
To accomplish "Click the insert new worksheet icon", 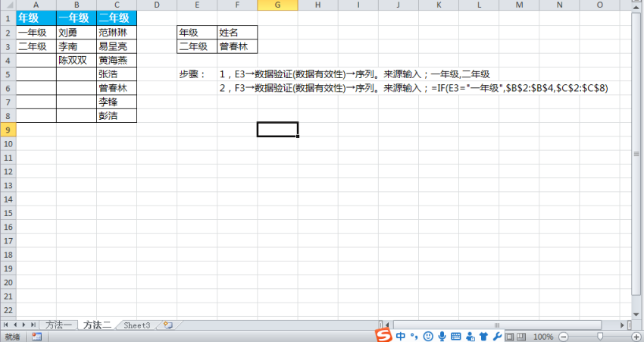I will (x=167, y=325).
